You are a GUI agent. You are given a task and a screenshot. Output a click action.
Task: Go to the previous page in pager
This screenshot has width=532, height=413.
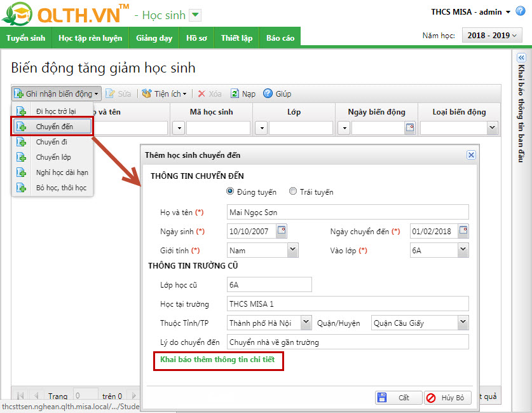coord(36,396)
